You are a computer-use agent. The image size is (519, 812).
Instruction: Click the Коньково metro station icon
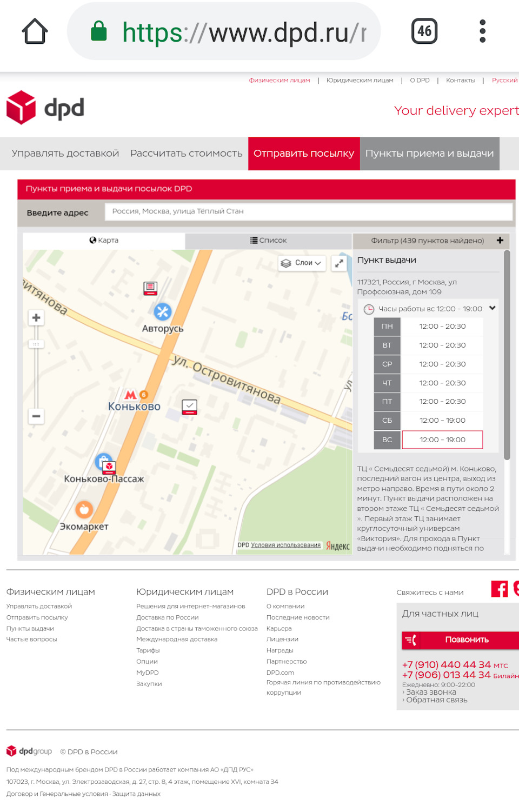coord(130,395)
